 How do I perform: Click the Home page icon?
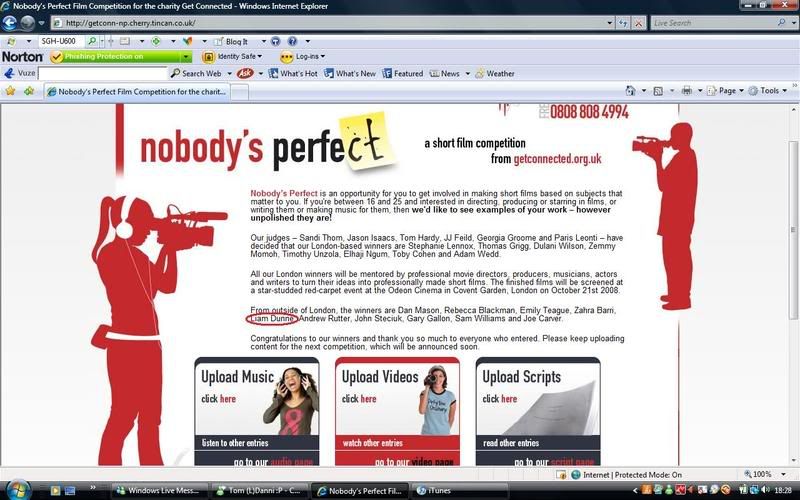pos(631,91)
